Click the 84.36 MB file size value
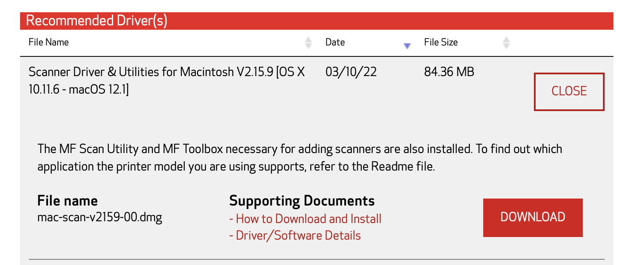This screenshot has width=644, height=265. coord(449,72)
